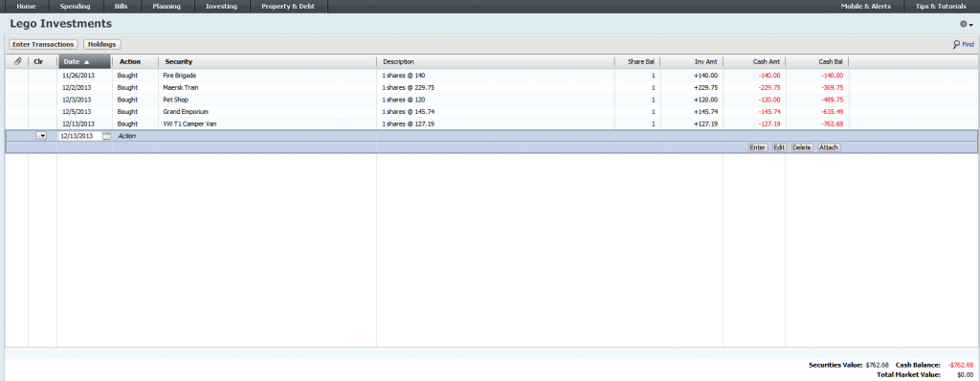Open the gear settings menu
Image resolution: width=980 pixels, height=381 pixels.
tap(966, 24)
